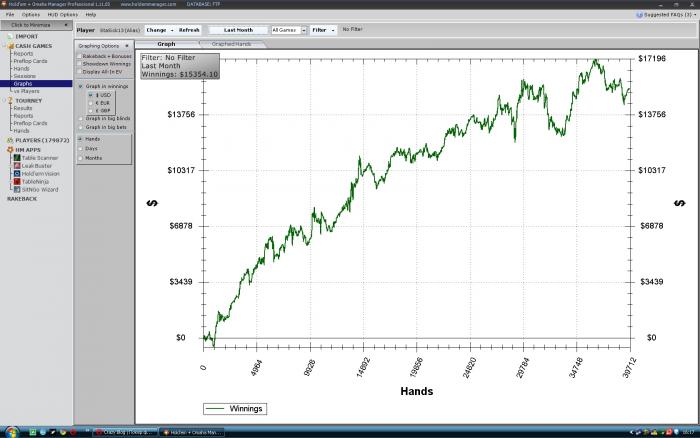Open the Help menu

91,15
